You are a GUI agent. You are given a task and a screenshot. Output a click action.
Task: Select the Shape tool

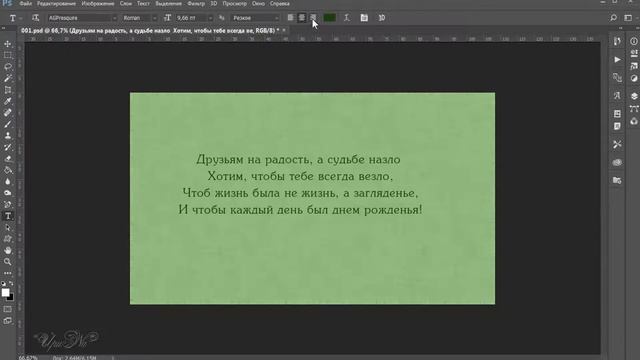8,239
